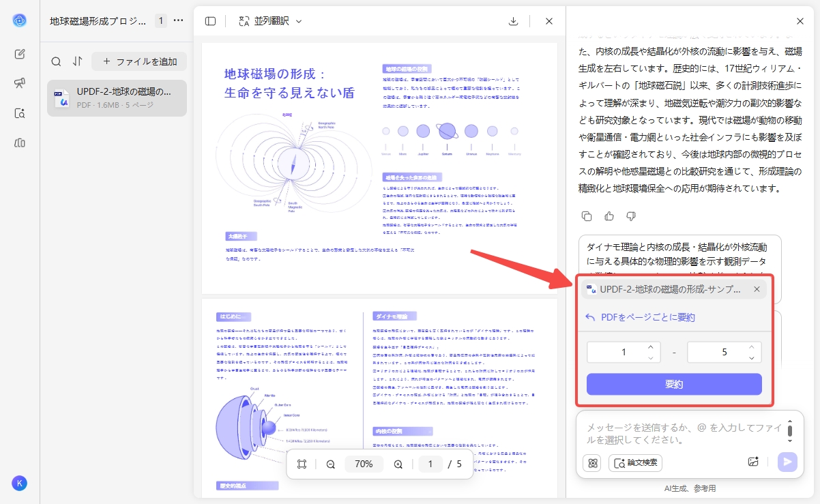The height and width of the screenshot is (504, 820).
Task: Remove attached UPDF-2 file chip
Action: pos(757,289)
